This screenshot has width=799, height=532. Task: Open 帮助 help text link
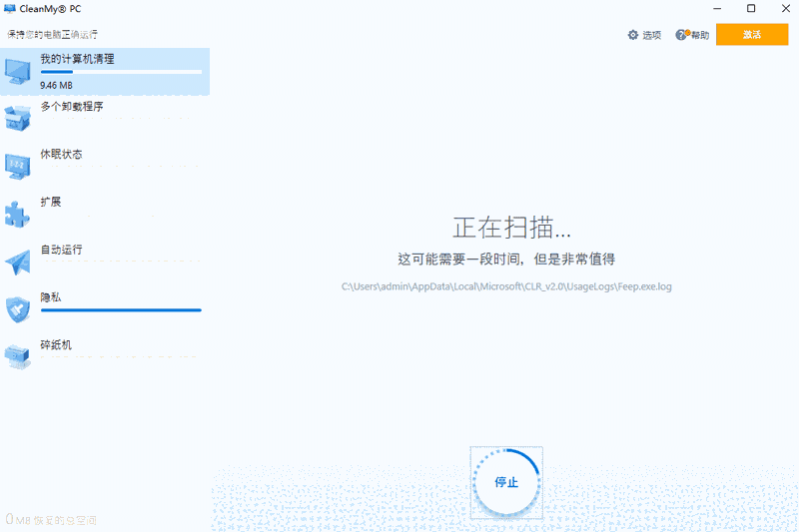point(700,35)
